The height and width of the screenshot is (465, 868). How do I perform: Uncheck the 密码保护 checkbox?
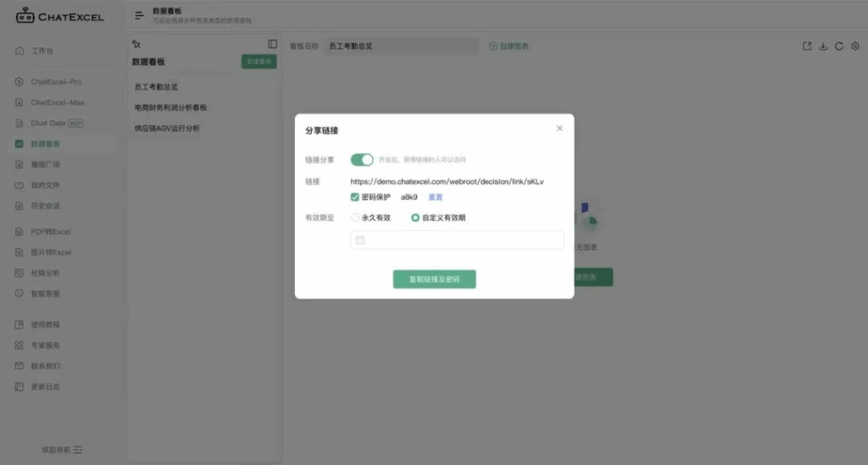355,197
